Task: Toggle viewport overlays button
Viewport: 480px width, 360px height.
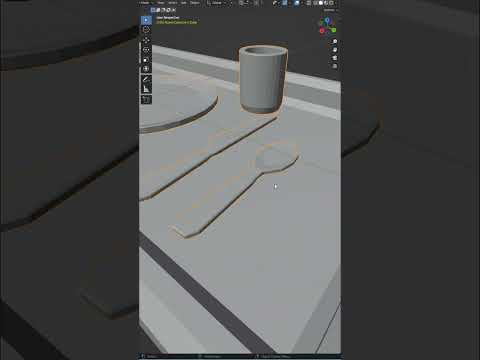Action: (x=296, y=3)
